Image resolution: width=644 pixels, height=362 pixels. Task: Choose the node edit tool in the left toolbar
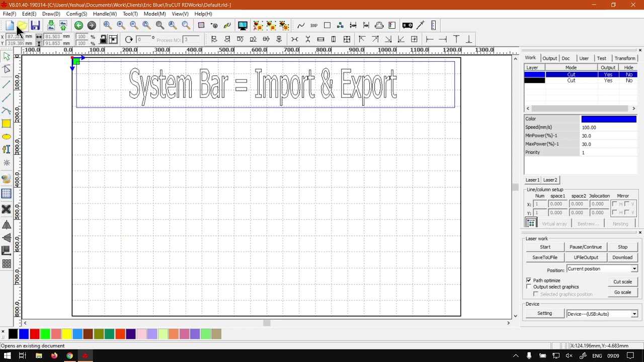point(7,69)
